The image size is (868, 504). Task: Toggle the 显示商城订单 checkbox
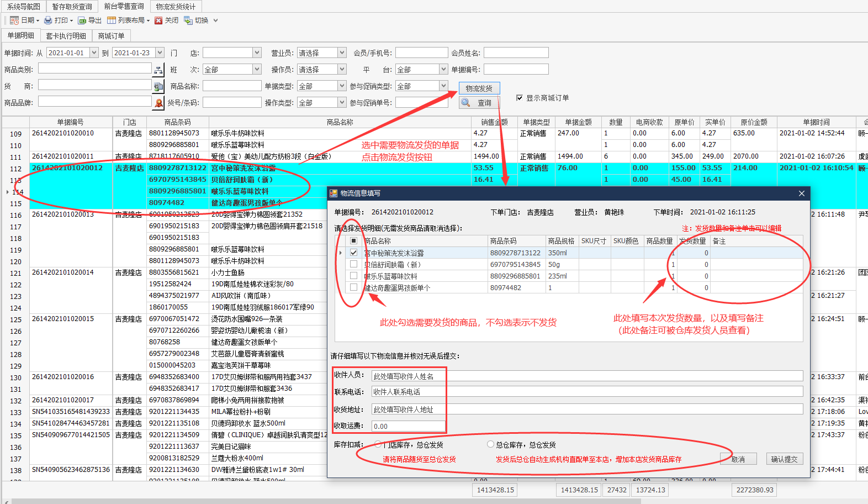tap(519, 98)
